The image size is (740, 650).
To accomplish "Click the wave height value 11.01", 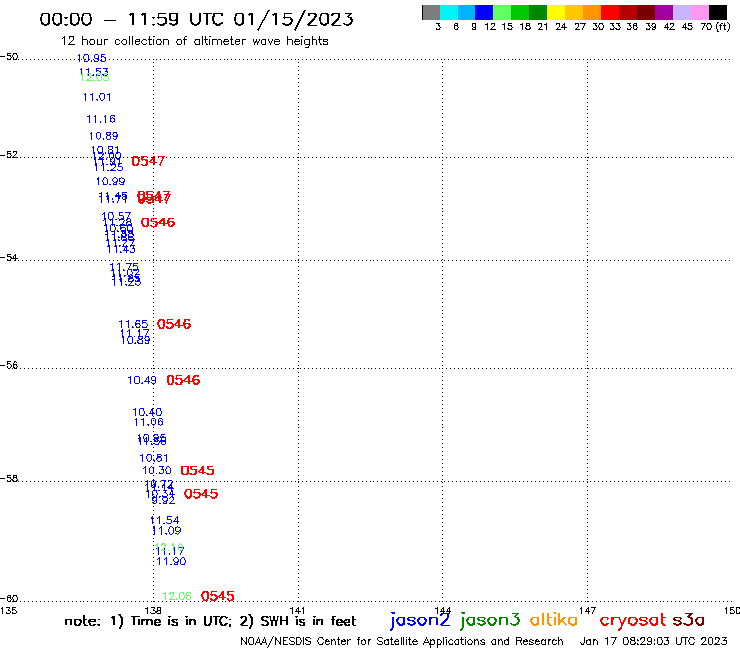I will [97, 97].
